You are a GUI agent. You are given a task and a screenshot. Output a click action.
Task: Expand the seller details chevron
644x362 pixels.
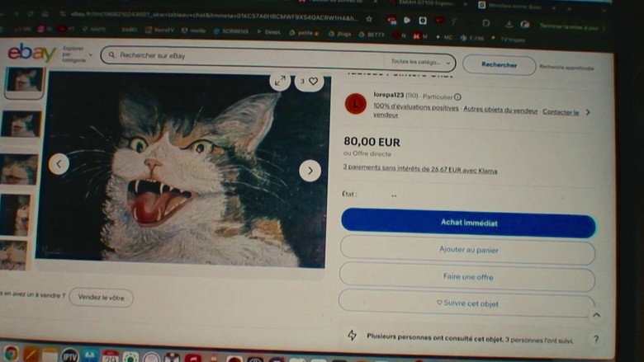click(588, 112)
